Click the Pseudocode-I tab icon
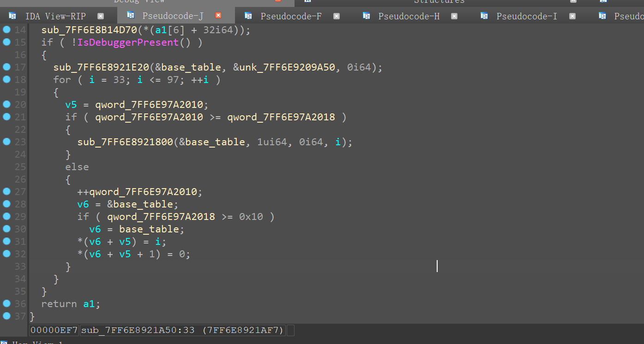Screen dimensions: 644x344 [x=484, y=16]
